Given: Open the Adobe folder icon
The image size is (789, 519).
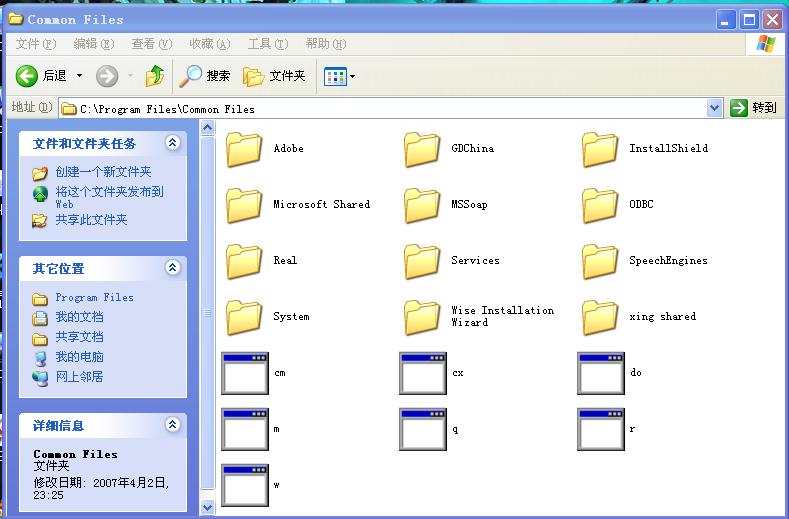Looking at the screenshot, I should [244, 149].
